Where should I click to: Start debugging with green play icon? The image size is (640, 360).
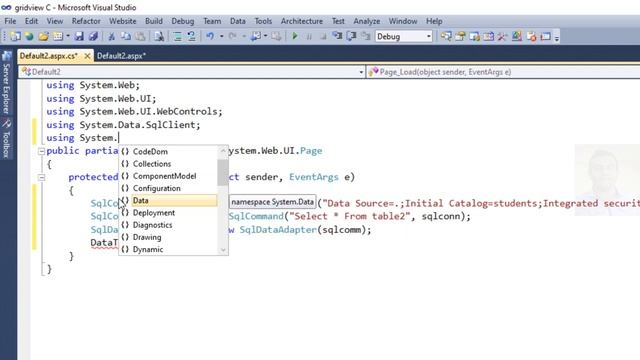(295, 36)
